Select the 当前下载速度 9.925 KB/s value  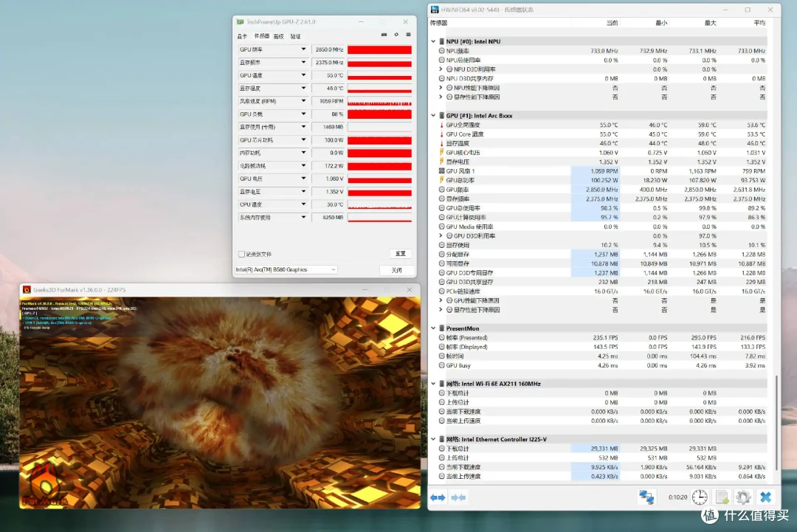click(604, 467)
